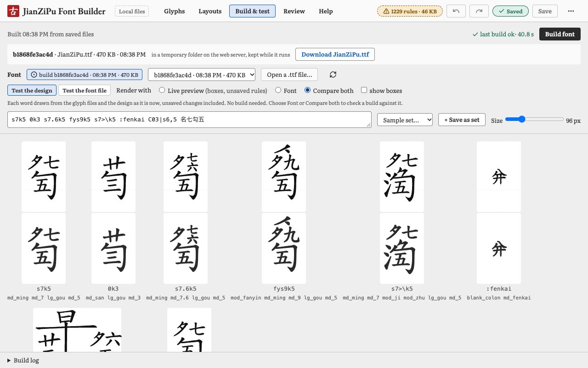Click the Save button
The image size is (588, 368).
point(545,11)
